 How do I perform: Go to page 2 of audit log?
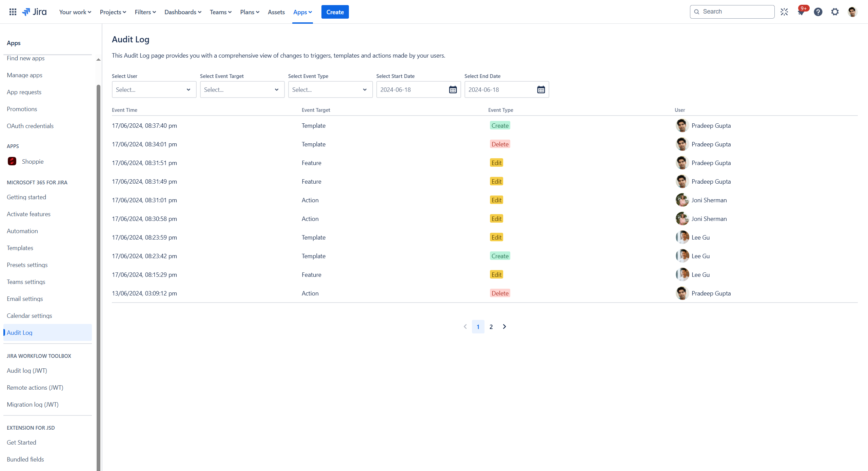tap(491, 327)
